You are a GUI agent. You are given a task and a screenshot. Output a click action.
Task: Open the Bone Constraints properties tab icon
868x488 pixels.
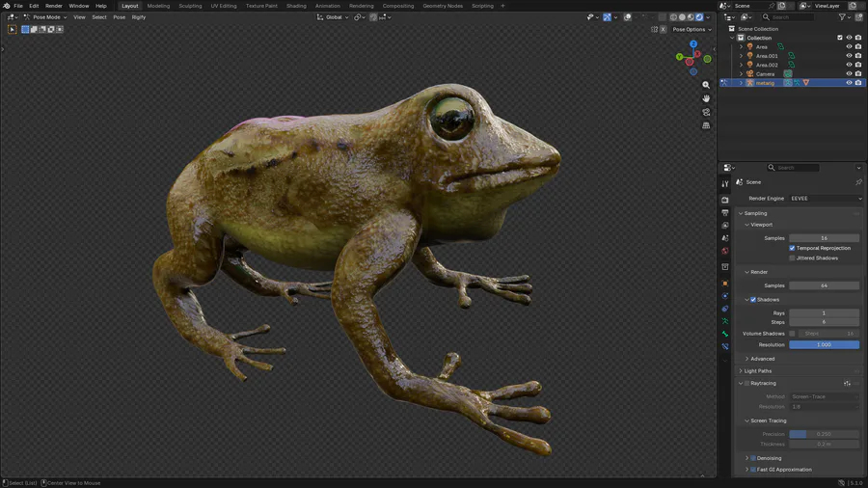[725, 347]
